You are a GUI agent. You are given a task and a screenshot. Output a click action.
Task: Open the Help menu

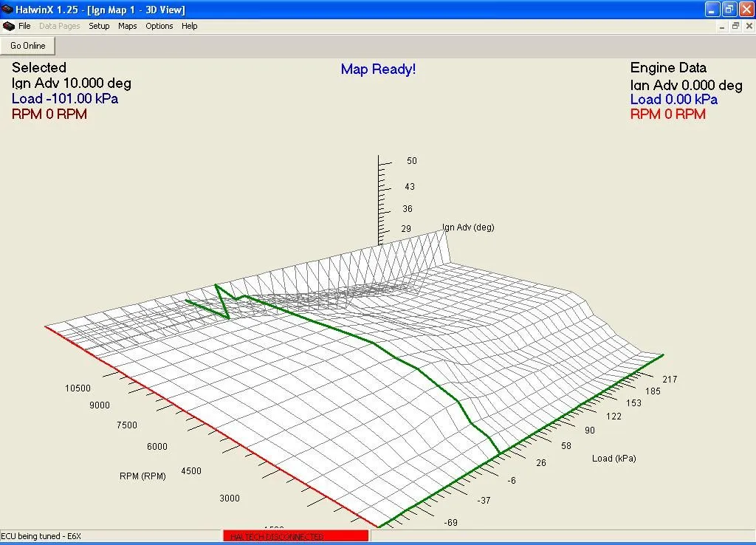coord(189,26)
